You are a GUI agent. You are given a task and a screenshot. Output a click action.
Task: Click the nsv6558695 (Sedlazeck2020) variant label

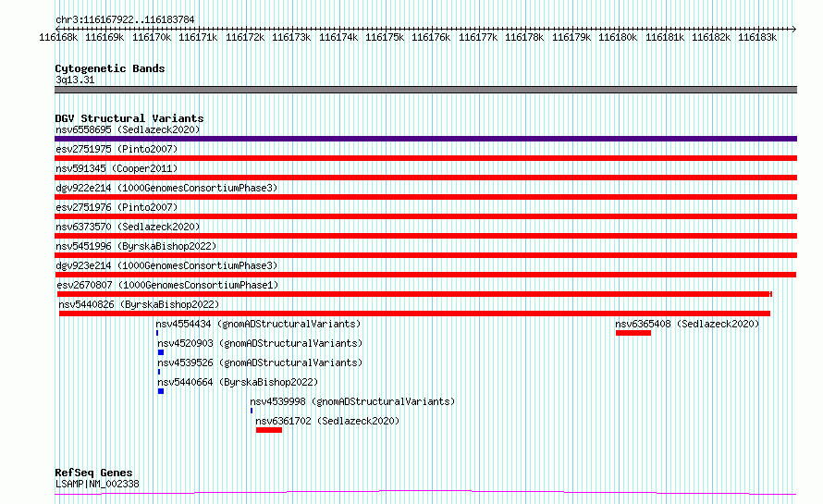point(128,129)
